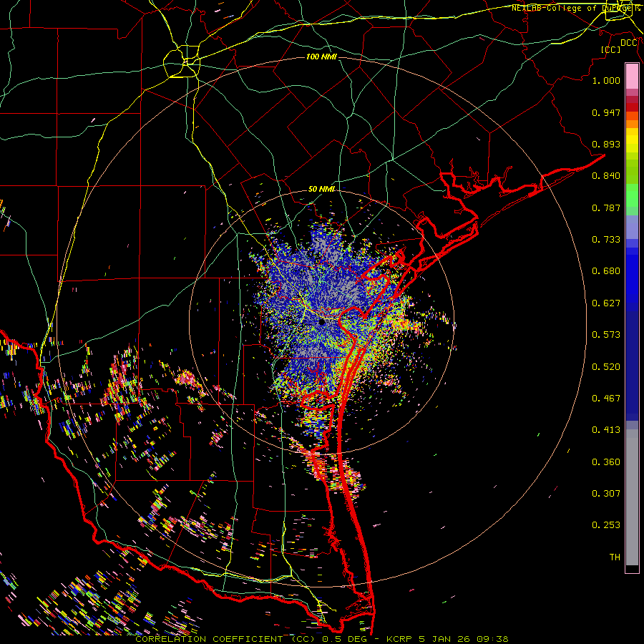Select the 0.680 legend value
644x644 pixels.
(x=606, y=271)
